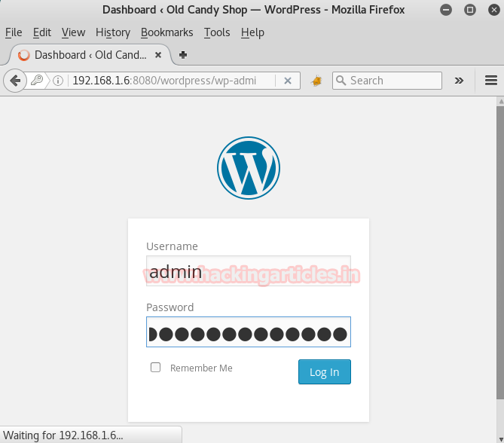Image resolution: width=504 pixels, height=443 pixels.
Task: Focus the Password input field
Action: [249, 331]
